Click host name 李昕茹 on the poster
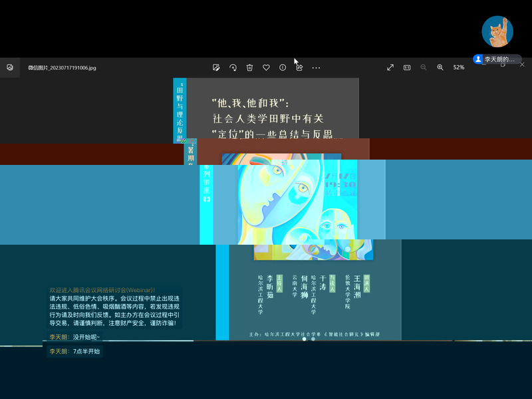Screen dimensions: 532x399 point(270,287)
